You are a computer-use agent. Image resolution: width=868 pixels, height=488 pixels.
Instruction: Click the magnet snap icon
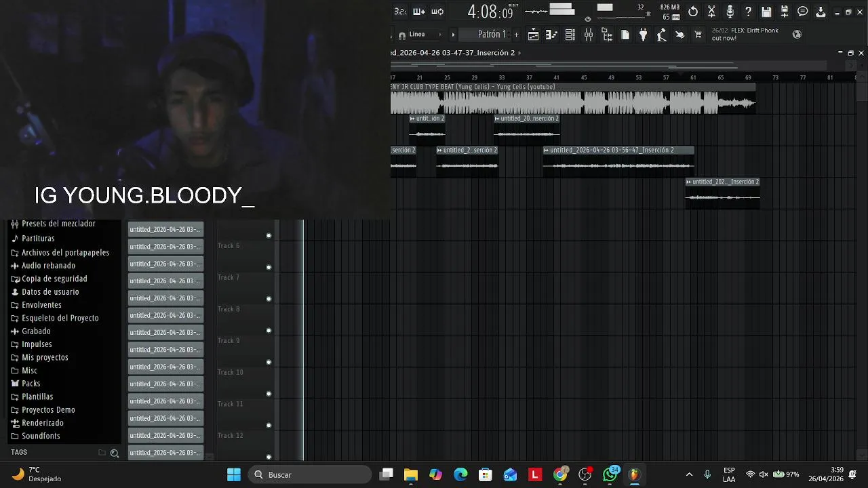401,35
